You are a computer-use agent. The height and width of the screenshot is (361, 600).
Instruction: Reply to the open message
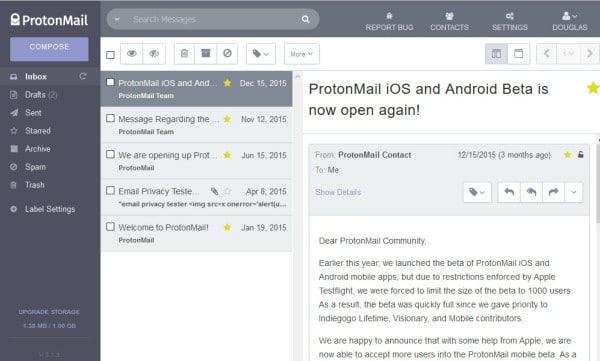509,192
